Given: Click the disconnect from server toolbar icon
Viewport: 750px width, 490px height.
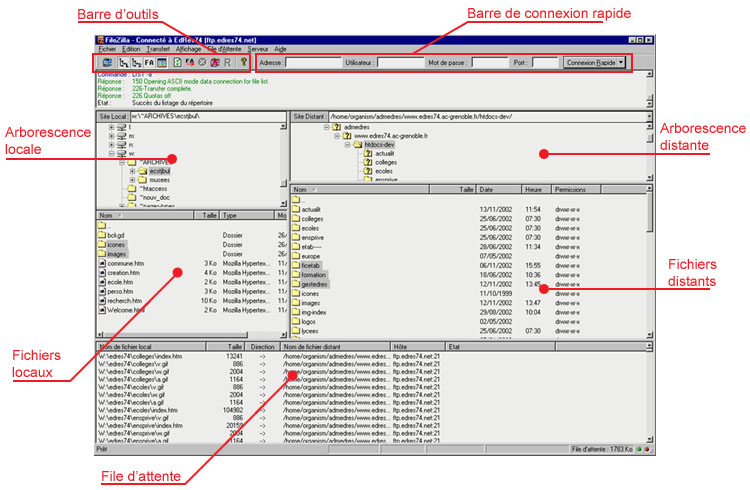Looking at the screenshot, I should pyautogui.click(x=215, y=62).
